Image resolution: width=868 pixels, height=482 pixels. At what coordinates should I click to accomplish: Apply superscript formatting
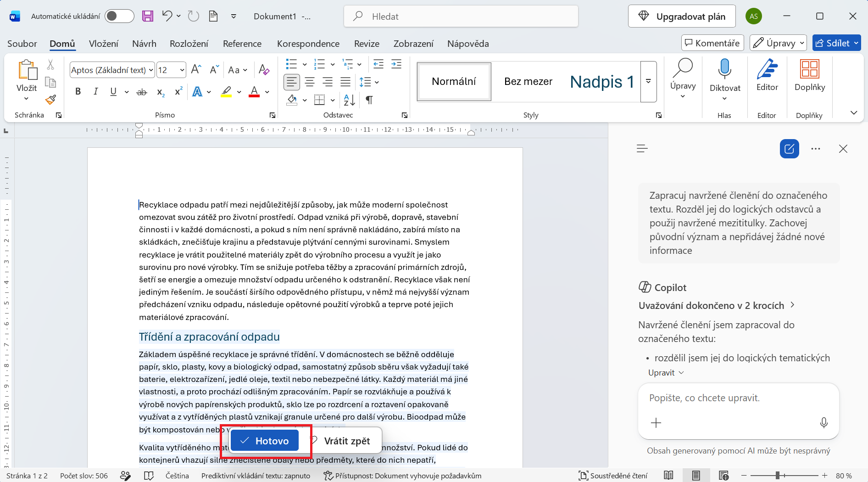(179, 92)
